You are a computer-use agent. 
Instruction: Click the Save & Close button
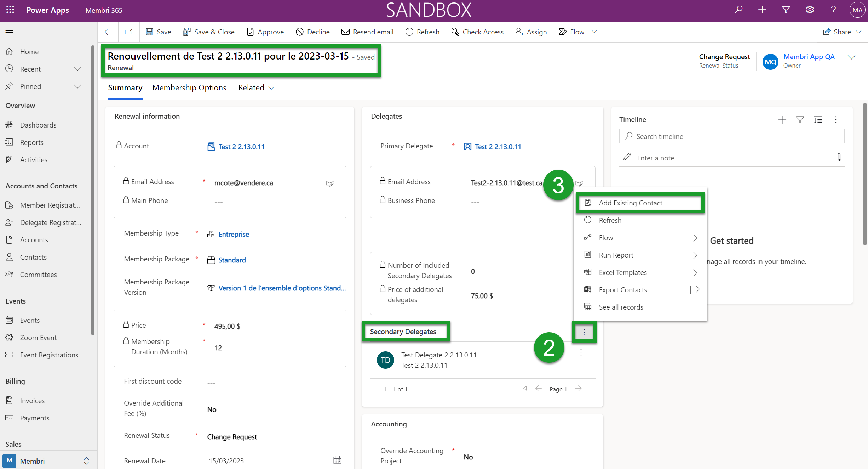pos(208,32)
